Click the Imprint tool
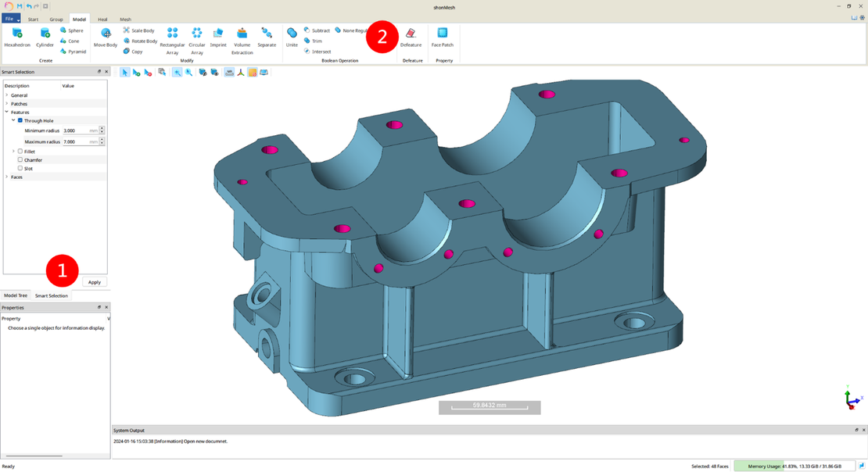Screen dimensions: 868x472 [x=218, y=36]
